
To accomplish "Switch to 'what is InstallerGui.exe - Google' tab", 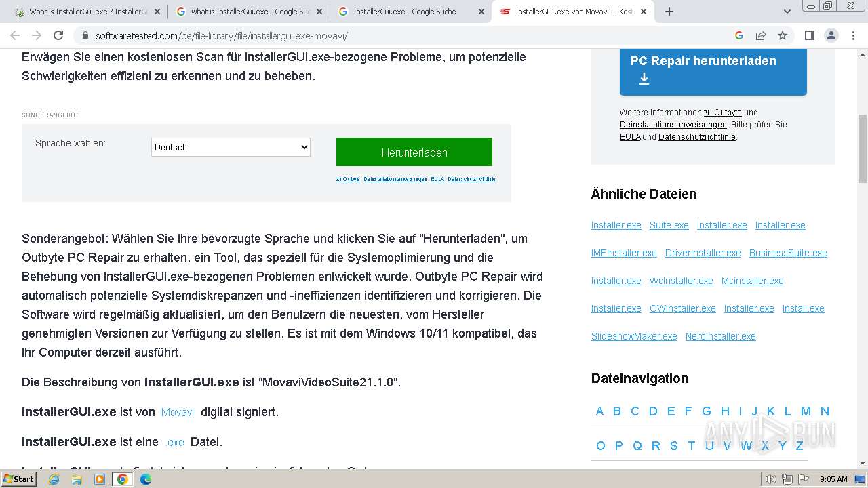I will click(250, 12).
